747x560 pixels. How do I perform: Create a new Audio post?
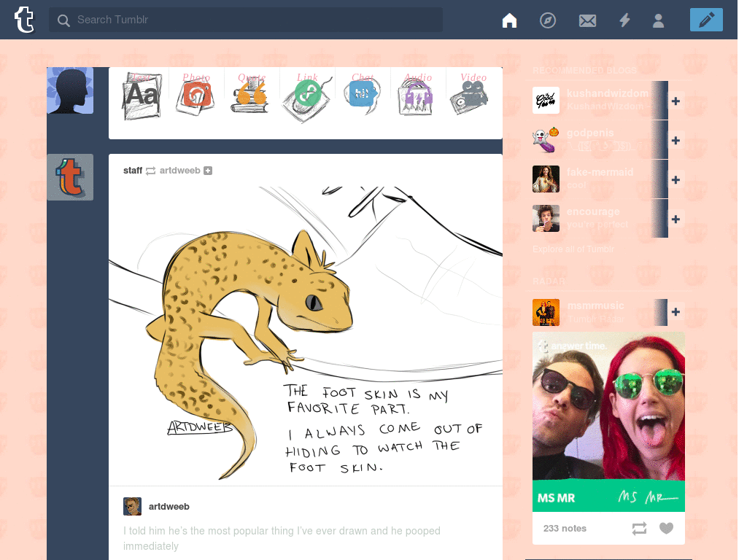click(x=417, y=96)
